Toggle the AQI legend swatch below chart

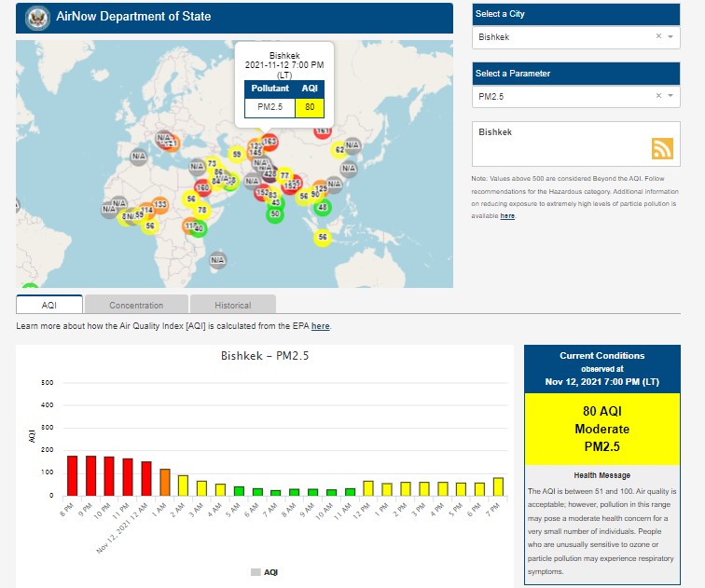[256, 571]
